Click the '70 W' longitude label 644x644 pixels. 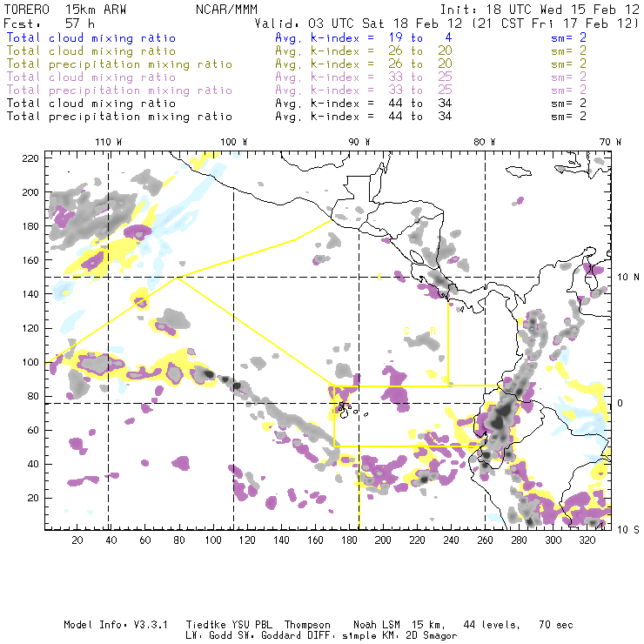(610, 142)
